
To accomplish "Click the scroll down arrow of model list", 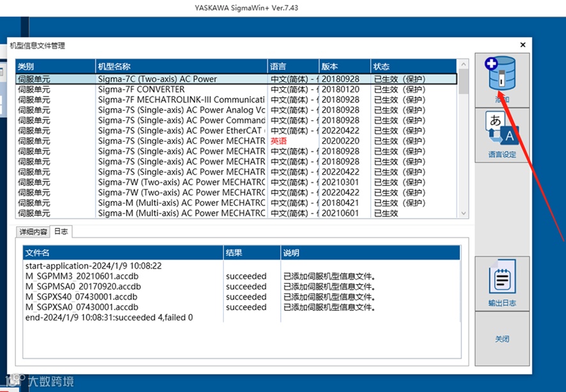I will tap(464, 214).
